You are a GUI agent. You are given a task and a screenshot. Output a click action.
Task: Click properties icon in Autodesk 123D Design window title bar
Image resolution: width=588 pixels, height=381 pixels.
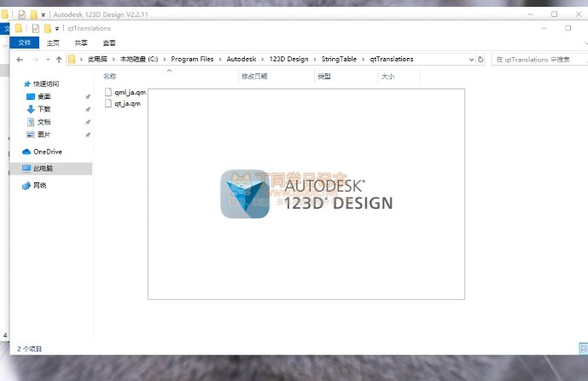(x=21, y=14)
